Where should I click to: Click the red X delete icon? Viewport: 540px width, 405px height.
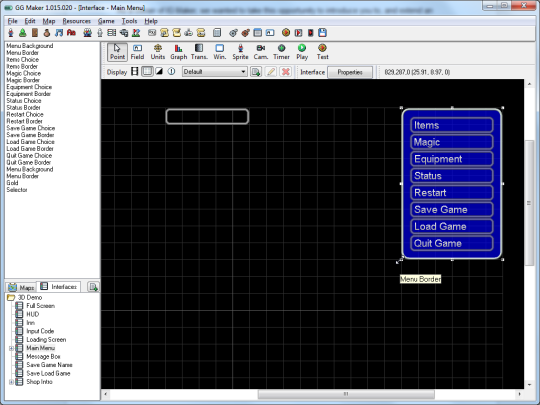[285, 72]
